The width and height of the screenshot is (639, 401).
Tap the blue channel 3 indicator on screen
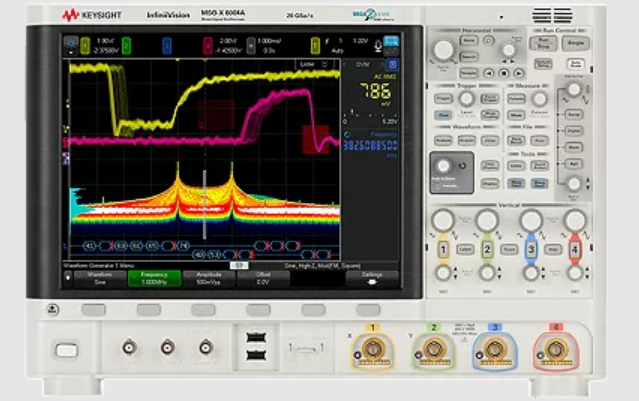pyautogui.click(x=167, y=46)
